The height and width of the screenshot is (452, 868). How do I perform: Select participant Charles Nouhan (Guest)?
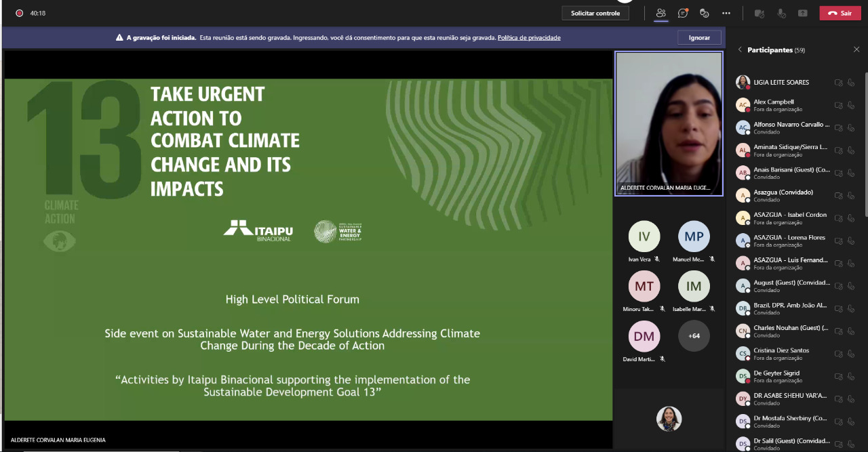(x=796, y=331)
